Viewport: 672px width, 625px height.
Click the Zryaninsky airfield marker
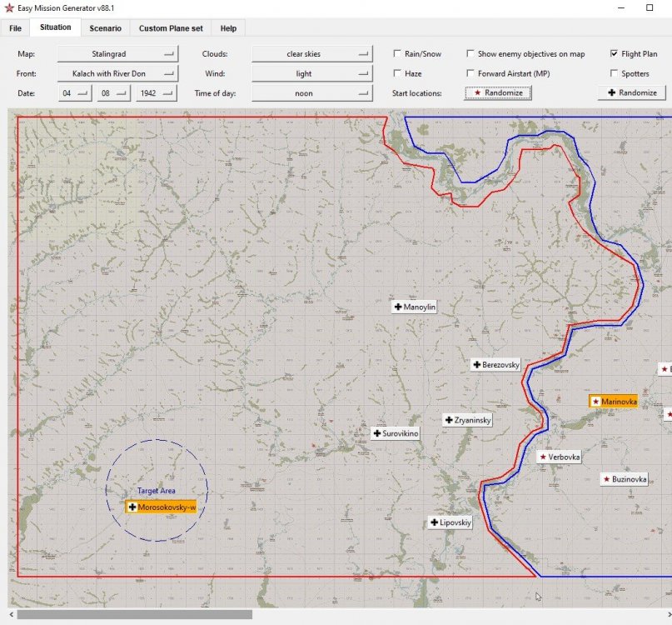point(467,420)
